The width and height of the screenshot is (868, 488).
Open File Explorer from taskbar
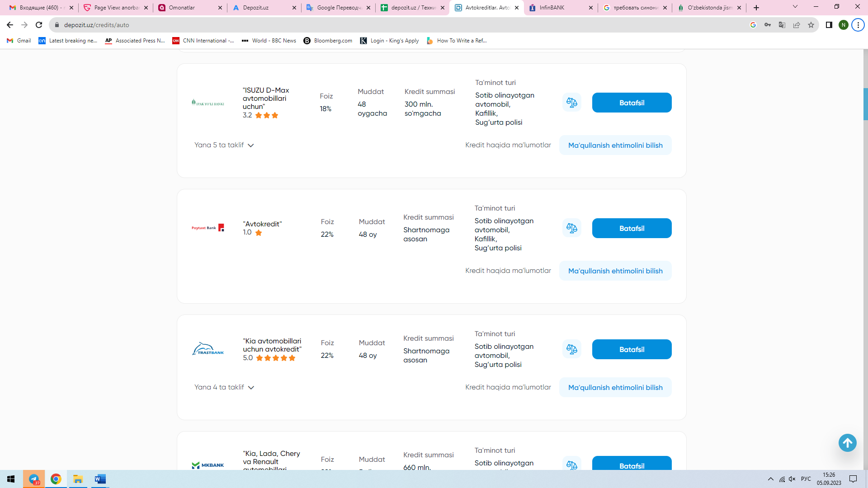(x=78, y=479)
